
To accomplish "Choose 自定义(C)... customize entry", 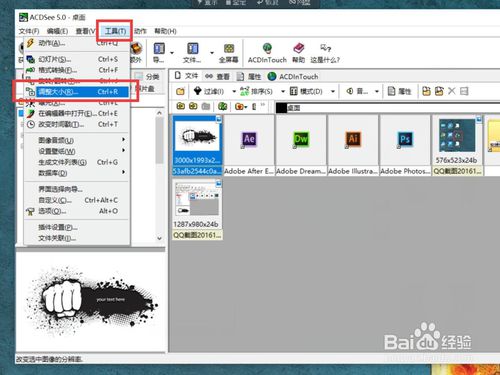I will pos(77,200).
